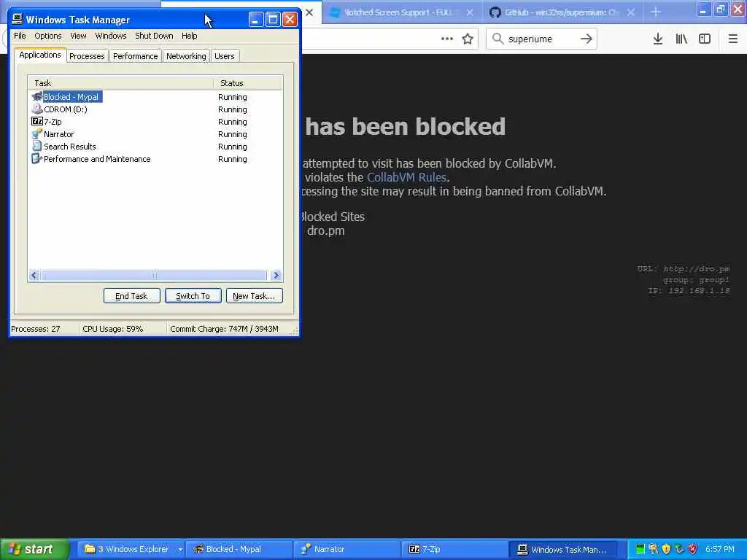Open the Shut Down menu

pos(154,36)
